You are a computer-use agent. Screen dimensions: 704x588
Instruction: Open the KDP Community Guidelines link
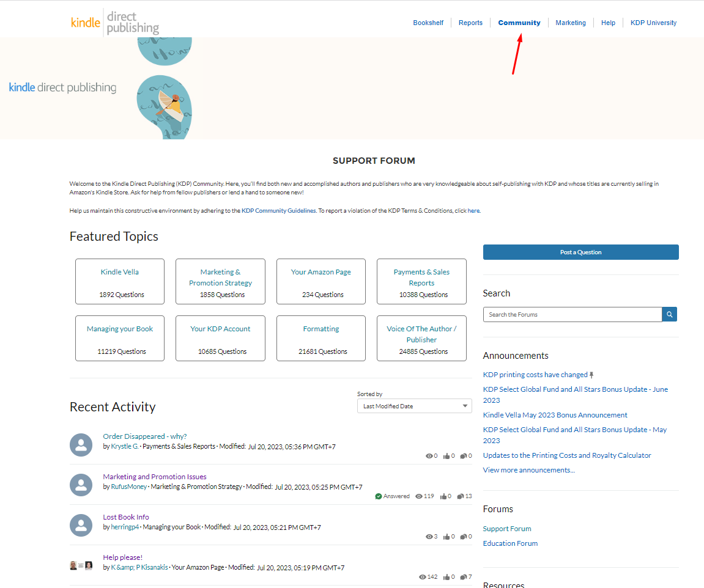279,211
